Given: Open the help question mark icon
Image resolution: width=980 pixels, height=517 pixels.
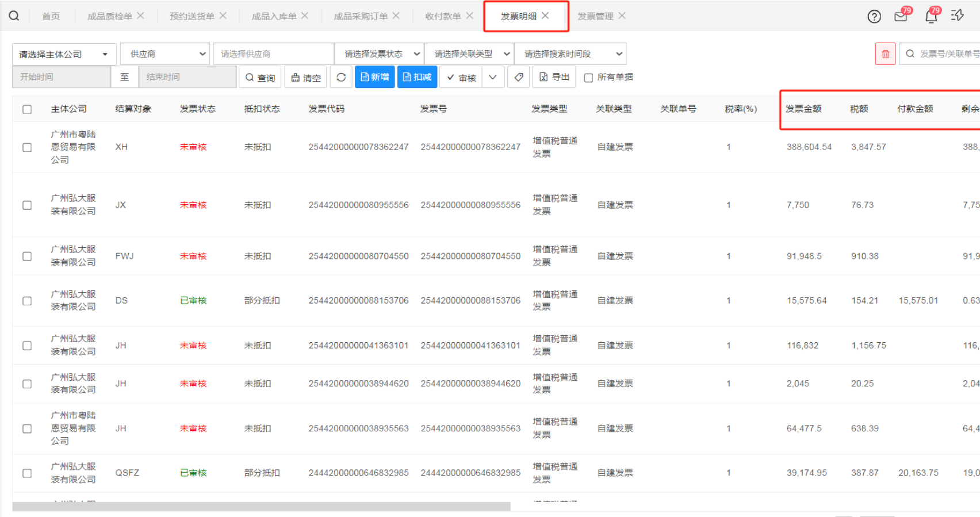Looking at the screenshot, I should point(874,17).
